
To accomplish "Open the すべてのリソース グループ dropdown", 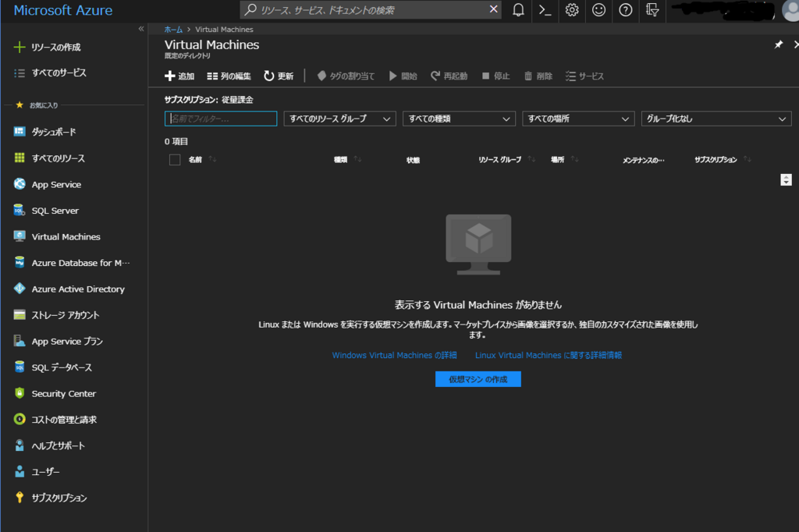I will tap(339, 119).
